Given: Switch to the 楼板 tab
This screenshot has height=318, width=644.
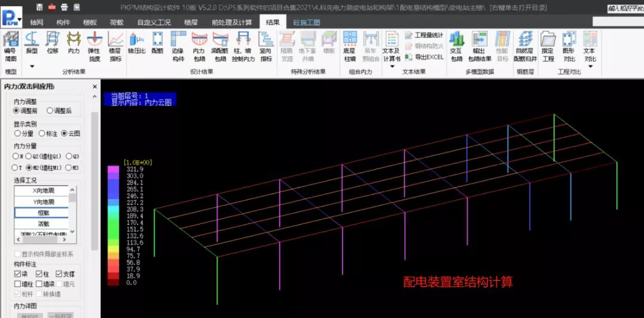Looking at the screenshot, I should 89,23.
